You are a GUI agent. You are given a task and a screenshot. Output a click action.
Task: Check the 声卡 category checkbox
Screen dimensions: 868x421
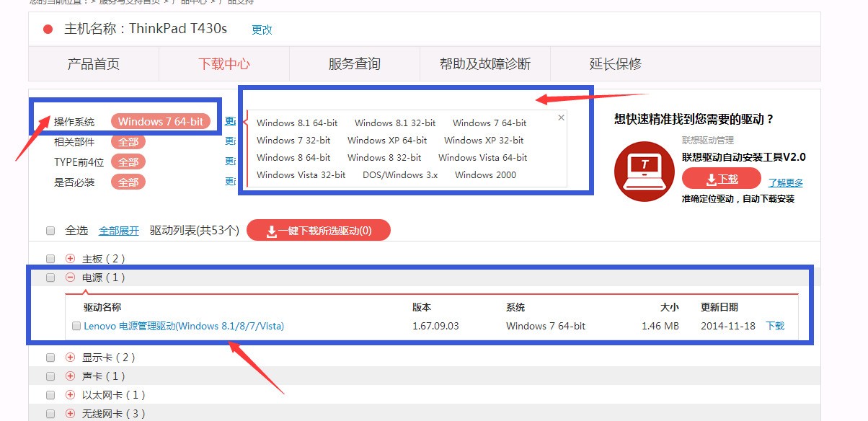50,376
